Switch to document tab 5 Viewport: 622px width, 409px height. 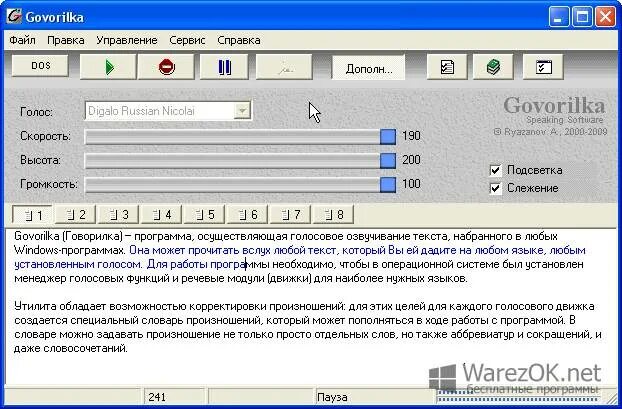(x=205, y=215)
